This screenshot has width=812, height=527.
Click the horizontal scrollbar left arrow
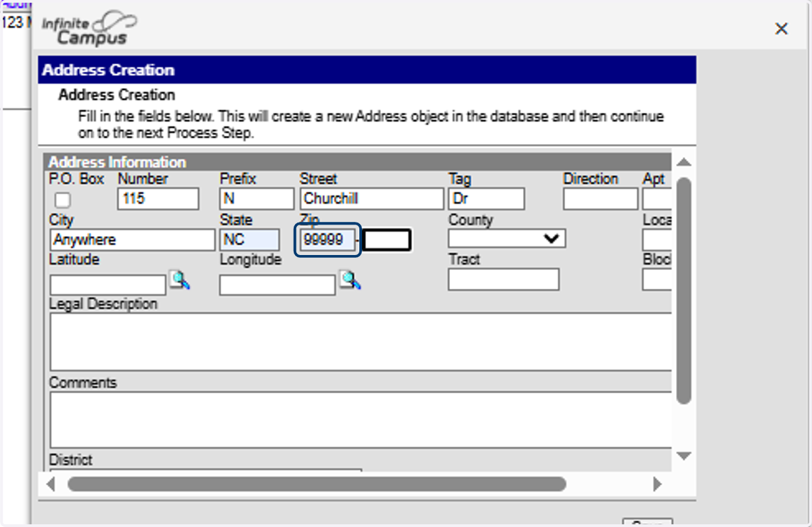[51, 484]
